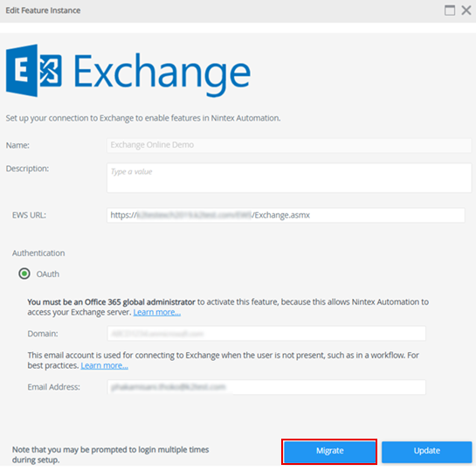Click the login prompt note text
Viewport: 476px width, 471px height.
(x=111, y=454)
